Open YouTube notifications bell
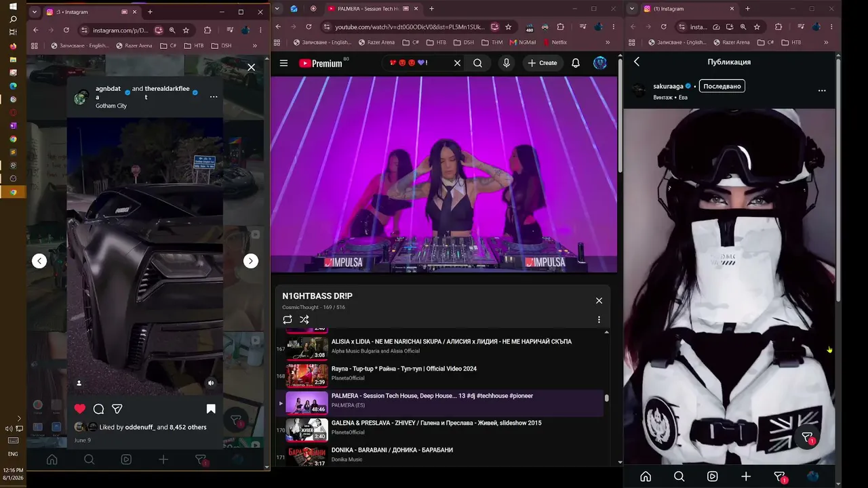 [576, 63]
